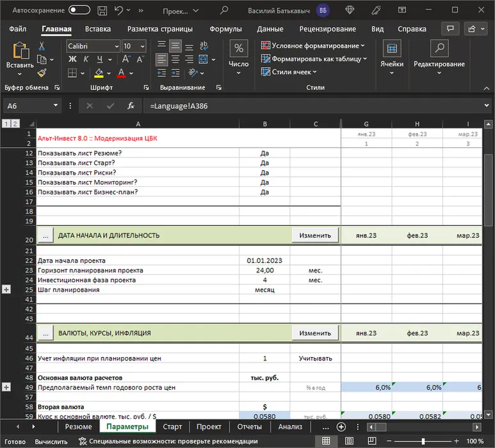
Task: Select the Format Painter brush
Action: [x=42, y=73]
